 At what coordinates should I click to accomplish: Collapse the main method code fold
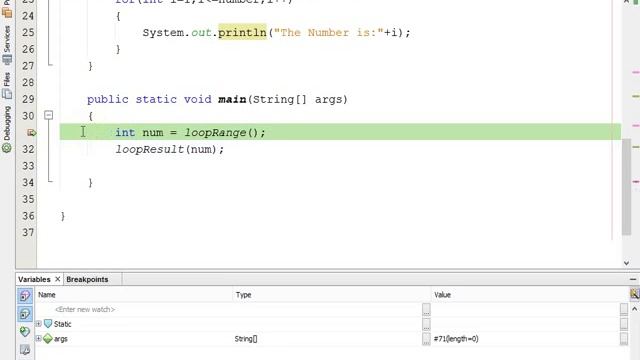[x=49, y=116]
